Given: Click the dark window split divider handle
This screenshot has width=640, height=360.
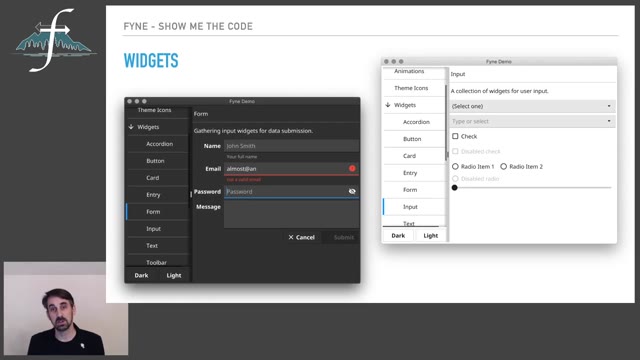Looking at the screenshot, I should click(191, 195).
